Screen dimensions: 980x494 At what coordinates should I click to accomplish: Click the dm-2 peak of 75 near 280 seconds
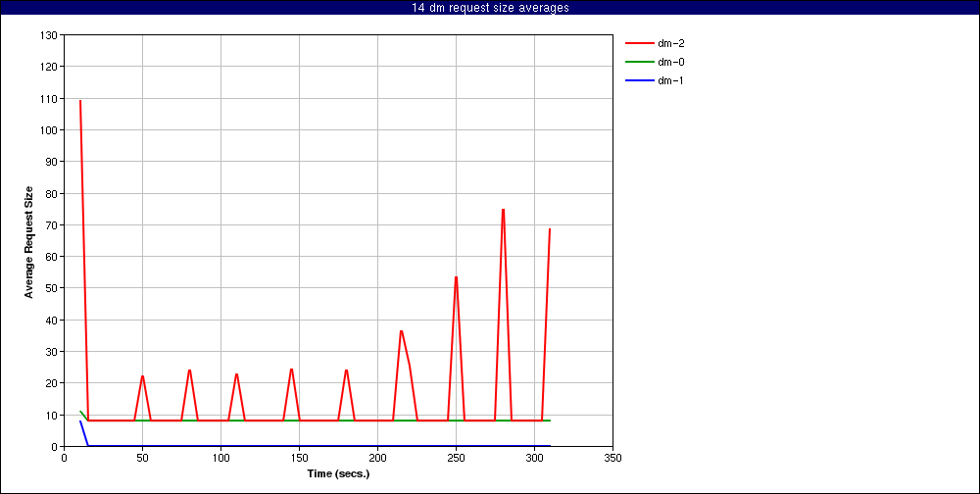503,210
